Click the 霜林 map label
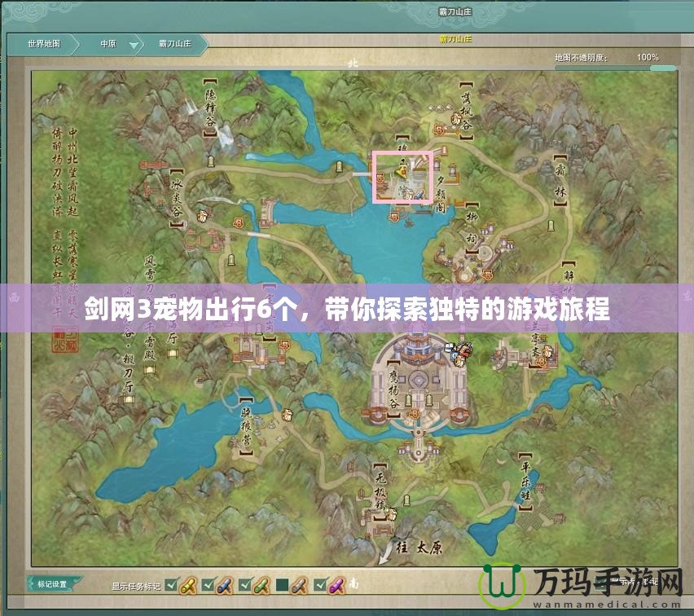This screenshot has height=616, width=694. [x=560, y=181]
